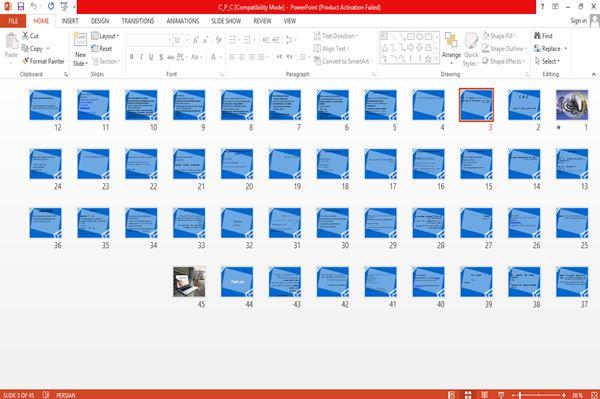Start slideshow from beginning quick access icon
The image size is (600, 399).
pos(64,6)
